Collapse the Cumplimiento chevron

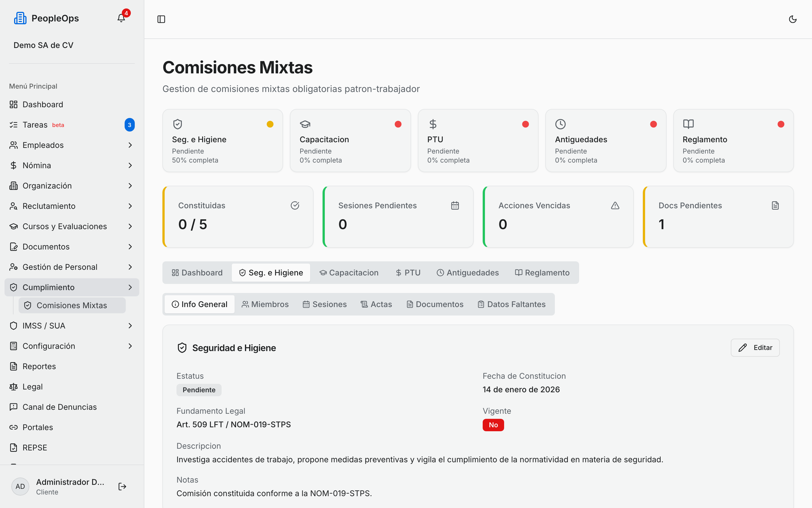(x=130, y=287)
